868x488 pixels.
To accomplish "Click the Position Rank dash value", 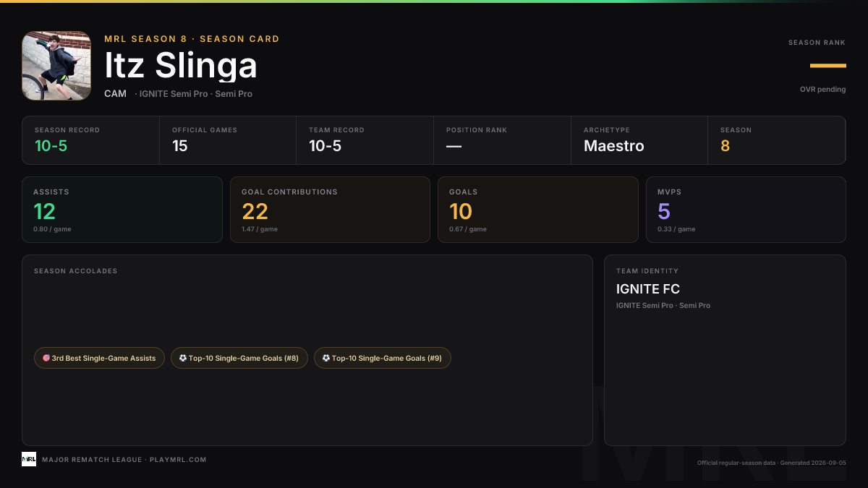I will 454,146.
